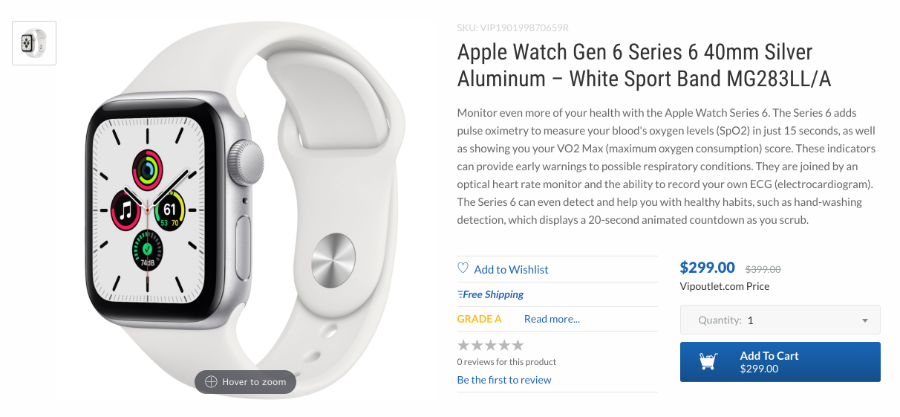Select the small watch thumbnail image
This screenshot has height=417, width=900.
pos(34,43)
